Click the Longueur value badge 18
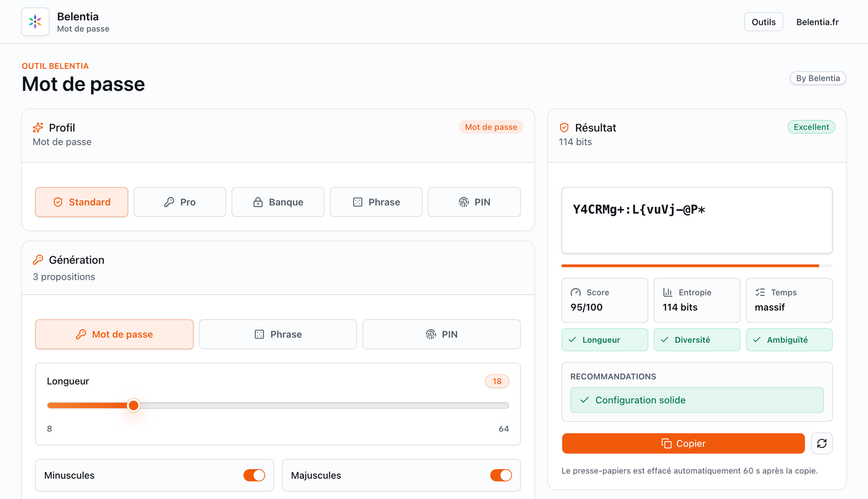 pyautogui.click(x=497, y=381)
